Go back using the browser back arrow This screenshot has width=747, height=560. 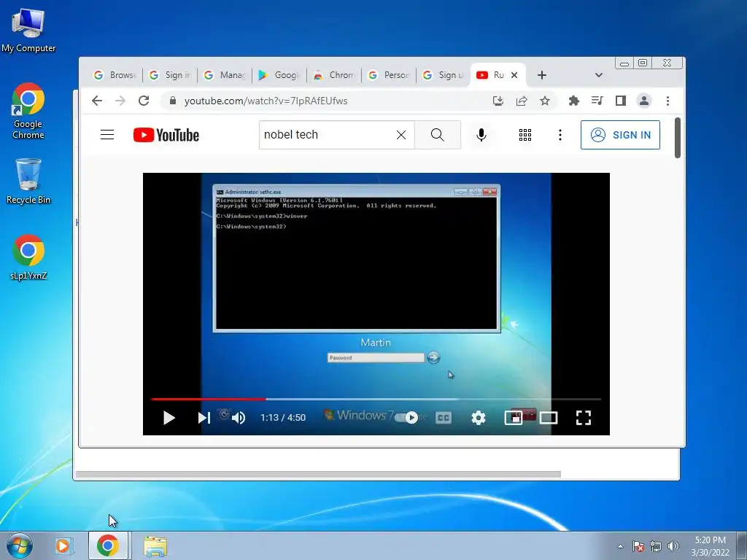click(97, 101)
